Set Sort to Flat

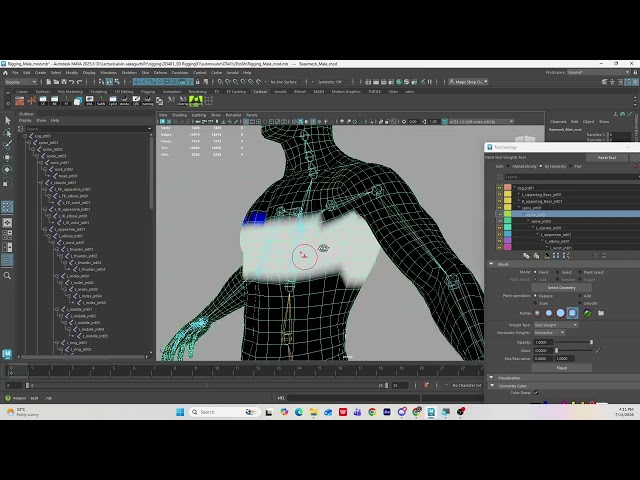click(x=571, y=166)
